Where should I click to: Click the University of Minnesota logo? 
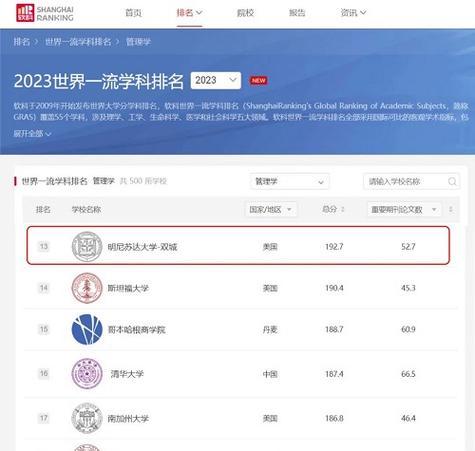point(87,247)
